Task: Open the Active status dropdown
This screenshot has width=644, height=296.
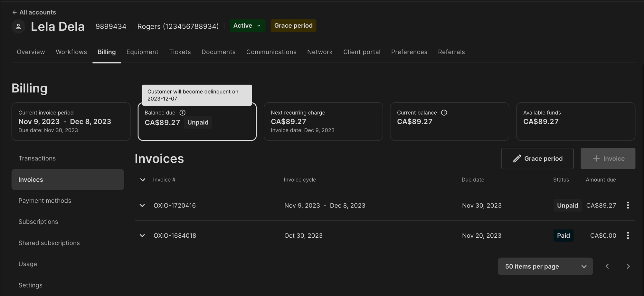Action: click(247, 25)
